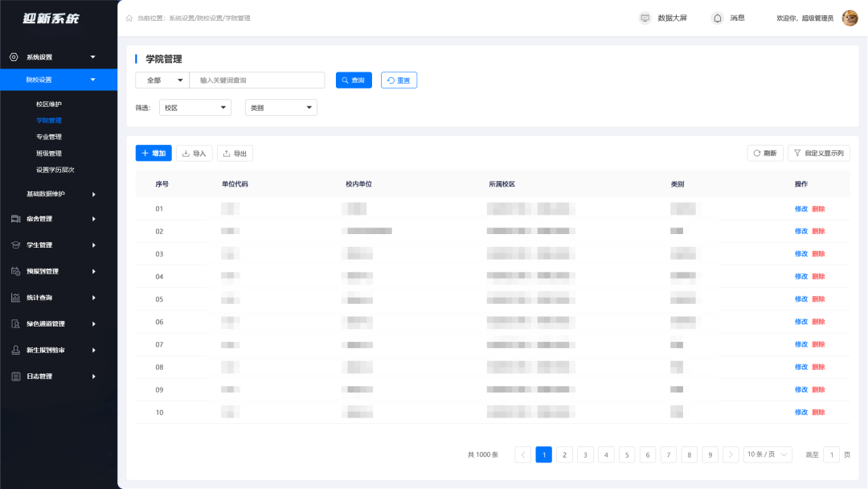
Task: Open the 数据大屏 screen icon
Action: point(645,18)
